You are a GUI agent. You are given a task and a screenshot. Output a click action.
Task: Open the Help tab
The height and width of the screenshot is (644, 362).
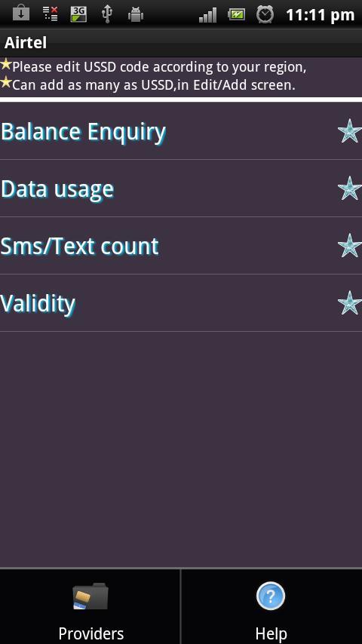(x=271, y=606)
